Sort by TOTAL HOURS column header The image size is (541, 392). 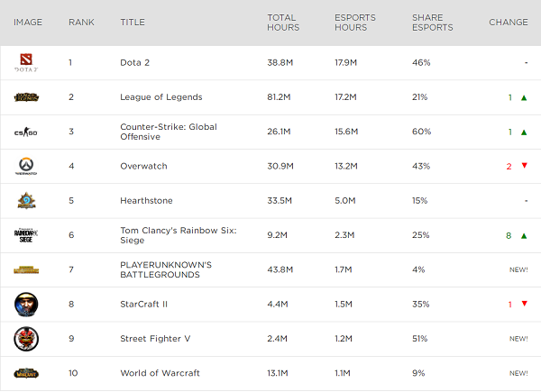tap(283, 23)
